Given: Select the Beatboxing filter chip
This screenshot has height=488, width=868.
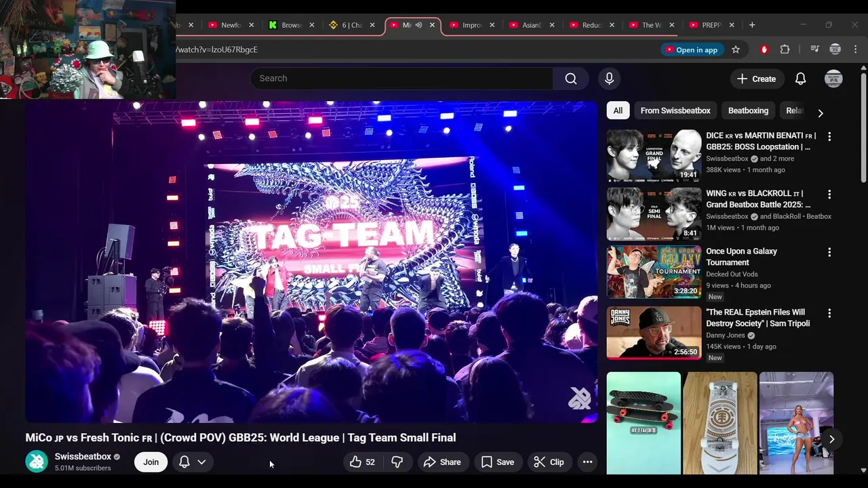Looking at the screenshot, I should [x=748, y=110].
